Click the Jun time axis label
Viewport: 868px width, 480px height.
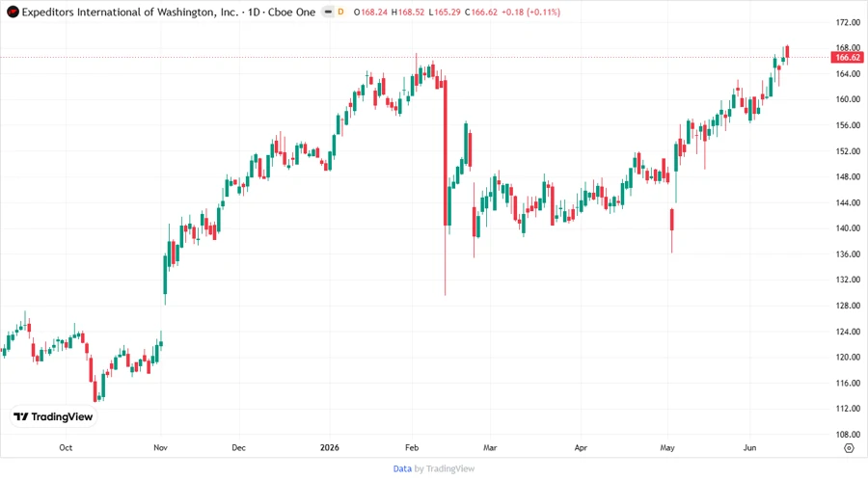pos(749,448)
